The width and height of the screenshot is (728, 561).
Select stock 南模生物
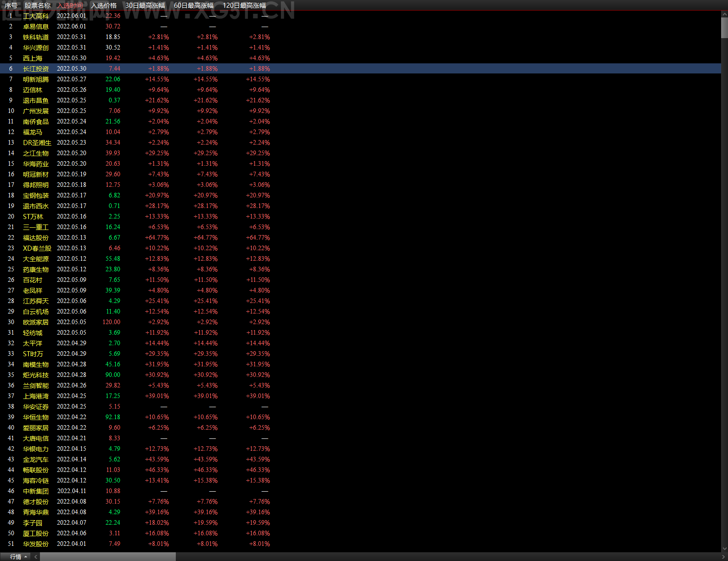pyautogui.click(x=36, y=365)
